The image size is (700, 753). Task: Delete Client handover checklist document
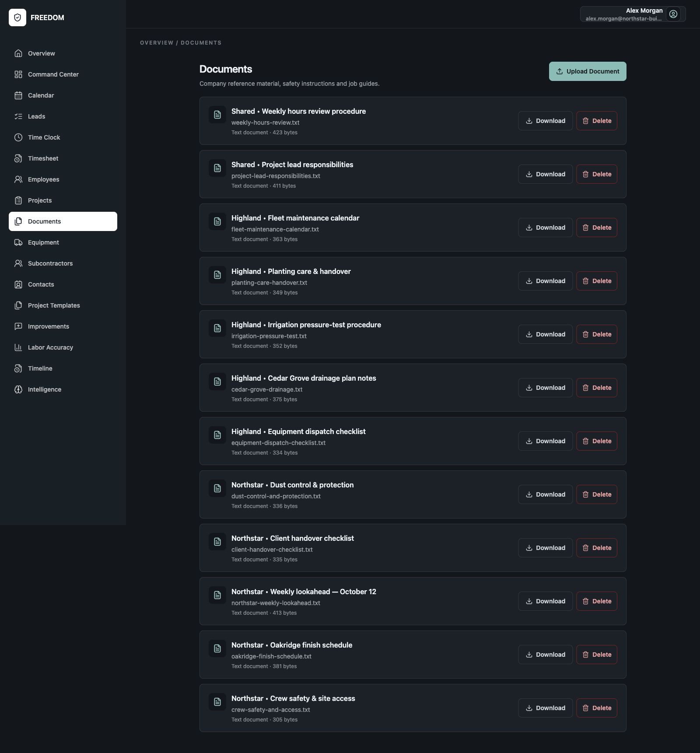597,548
